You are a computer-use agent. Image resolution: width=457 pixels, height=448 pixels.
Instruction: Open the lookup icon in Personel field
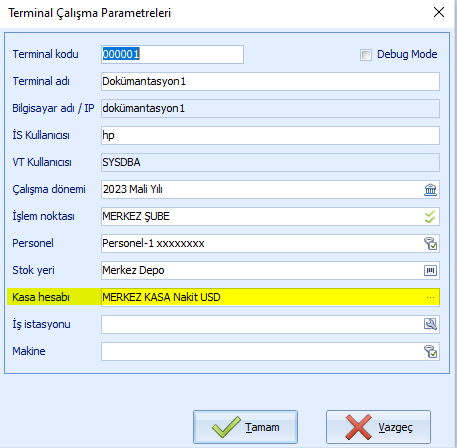(430, 244)
